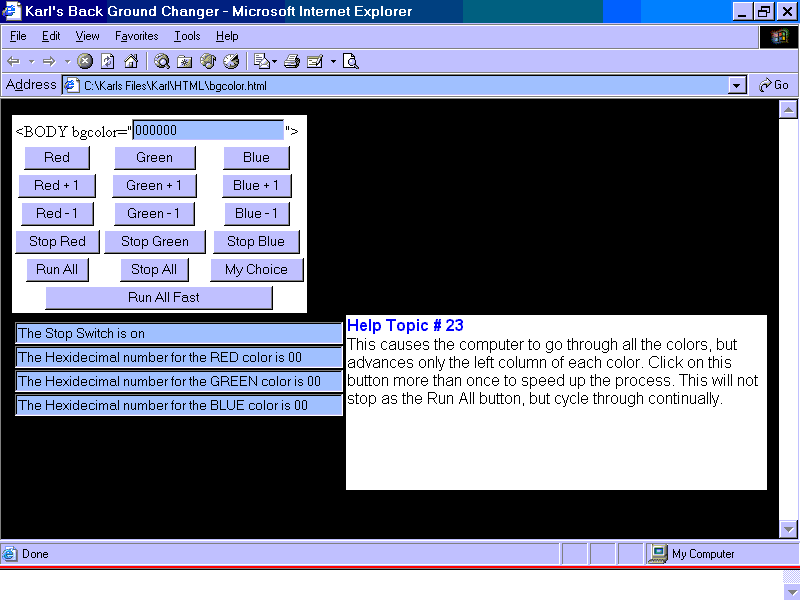Click the Red button

pyautogui.click(x=57, y=158)
